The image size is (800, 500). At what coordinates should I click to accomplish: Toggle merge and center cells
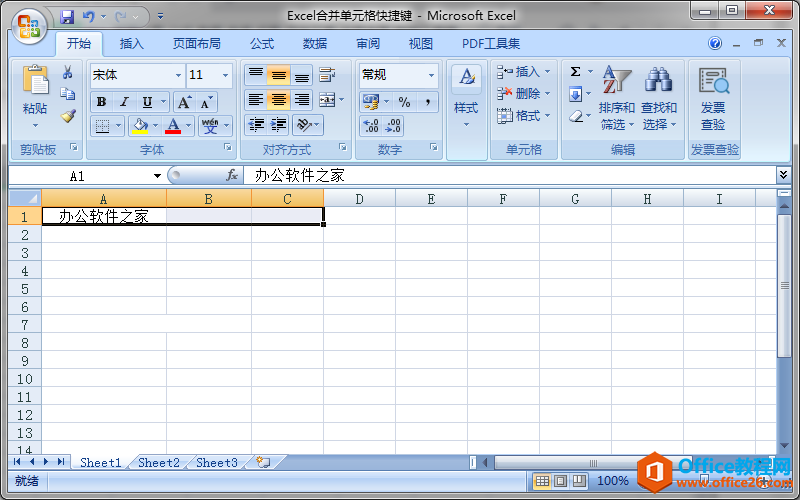(327, 100)
